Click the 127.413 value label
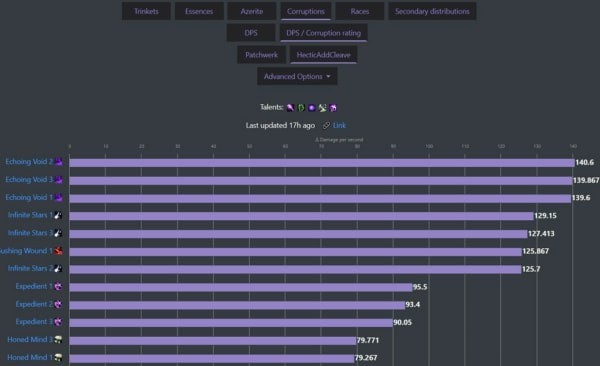 click(x=541, y=234)
